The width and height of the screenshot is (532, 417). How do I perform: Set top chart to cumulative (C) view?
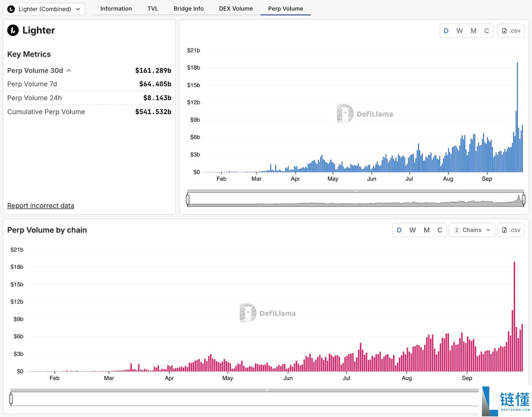pyautogui.click(x=486, y=31)
